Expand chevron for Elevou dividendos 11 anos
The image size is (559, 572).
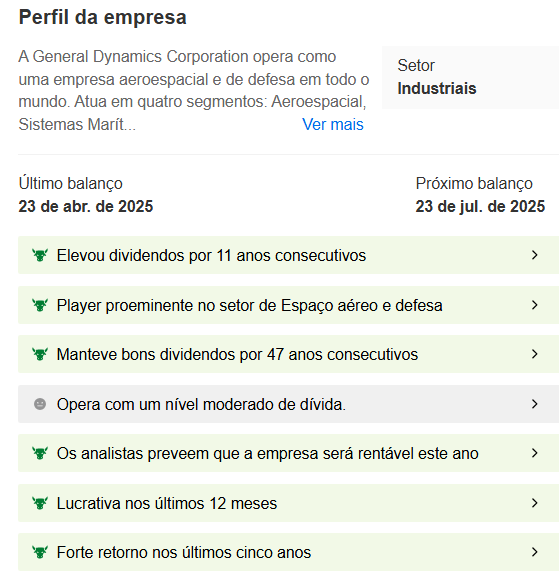[535, 255]
